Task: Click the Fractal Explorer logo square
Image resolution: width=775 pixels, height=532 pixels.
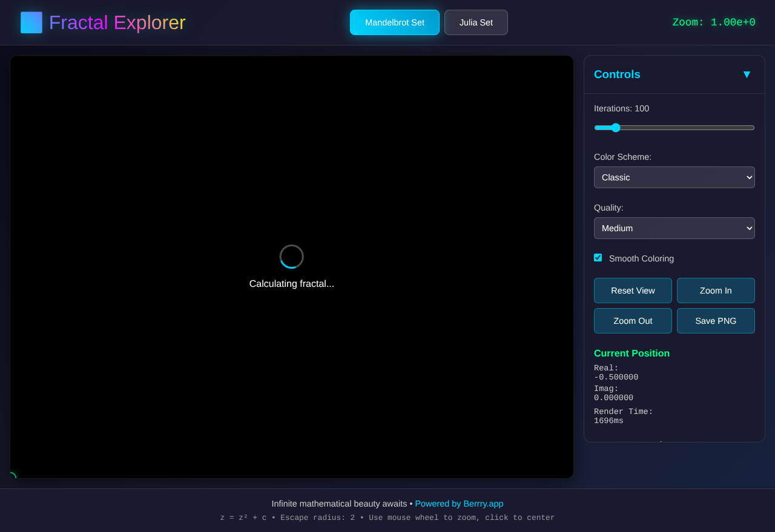Action: (31, 22)
